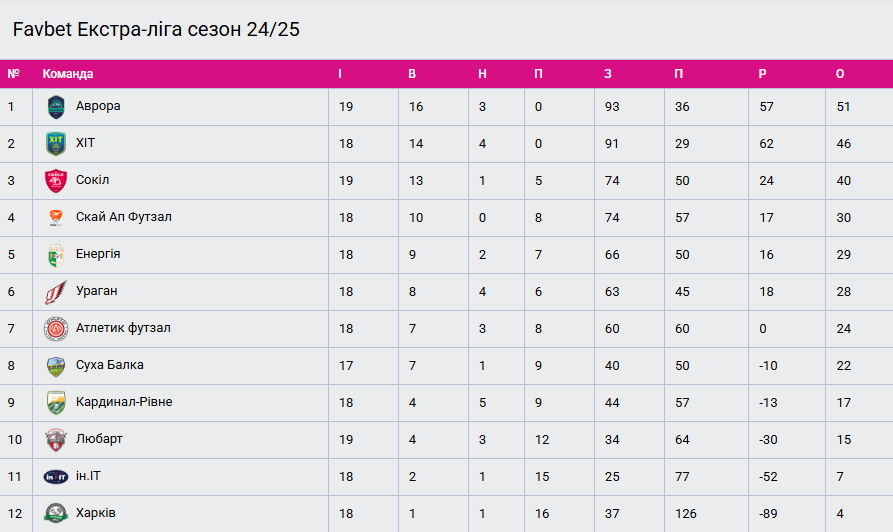Click the Аврора team logo
The width and height of the screenshot is (893, 532).
[x=56, y=107]
